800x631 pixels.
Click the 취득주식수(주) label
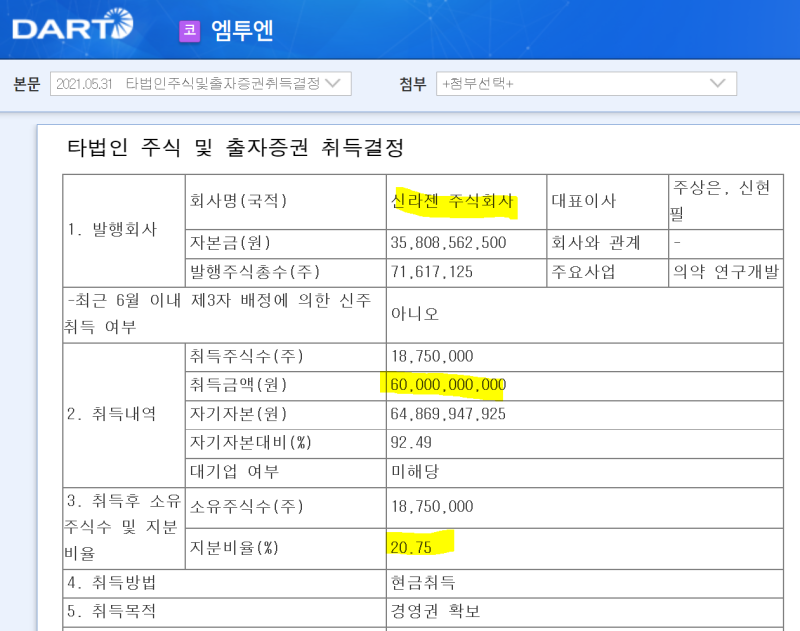pos(246,356)
